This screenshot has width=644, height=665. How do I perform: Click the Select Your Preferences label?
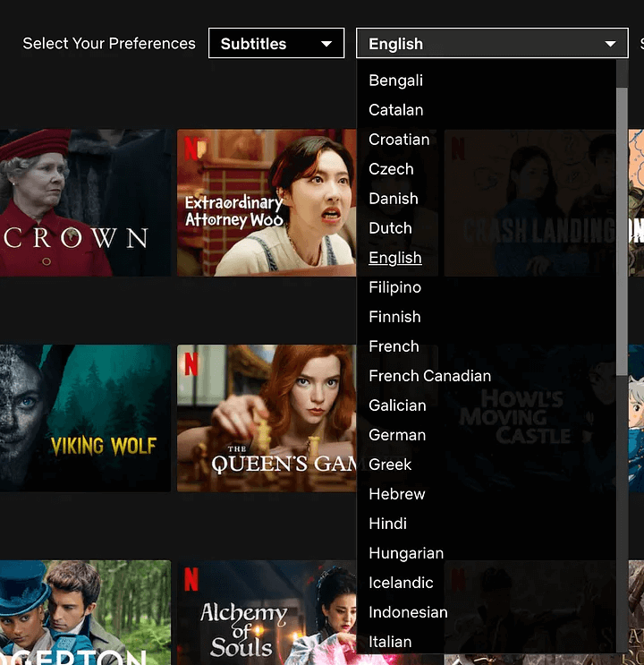tap(109, 43)
